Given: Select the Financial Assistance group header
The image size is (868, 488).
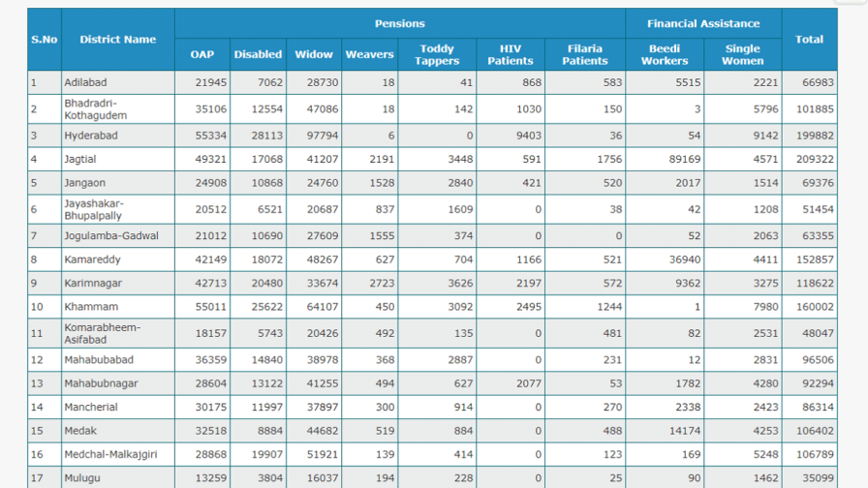Looking at the screenshot, I should tap(703, 23).
